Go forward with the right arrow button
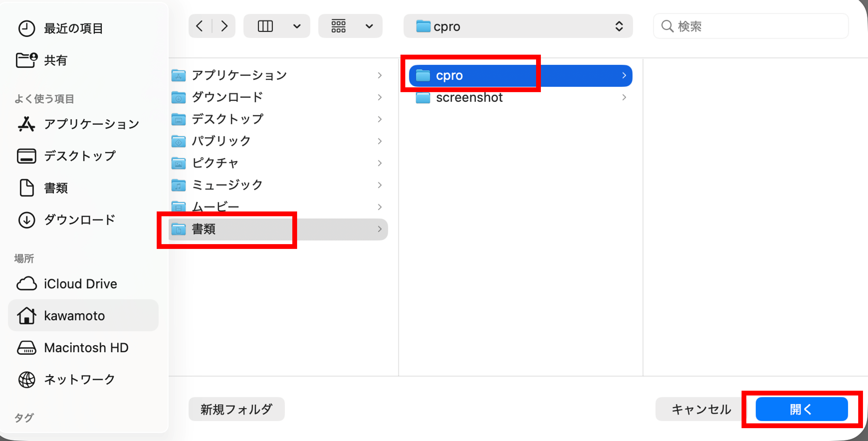The width and height of the screenshot is (868, 441). click(x=224, y=26)
